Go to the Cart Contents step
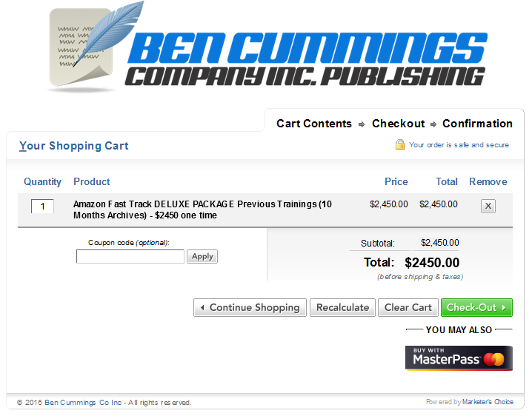This screenshot has height=419, width=532. [314, 124]
